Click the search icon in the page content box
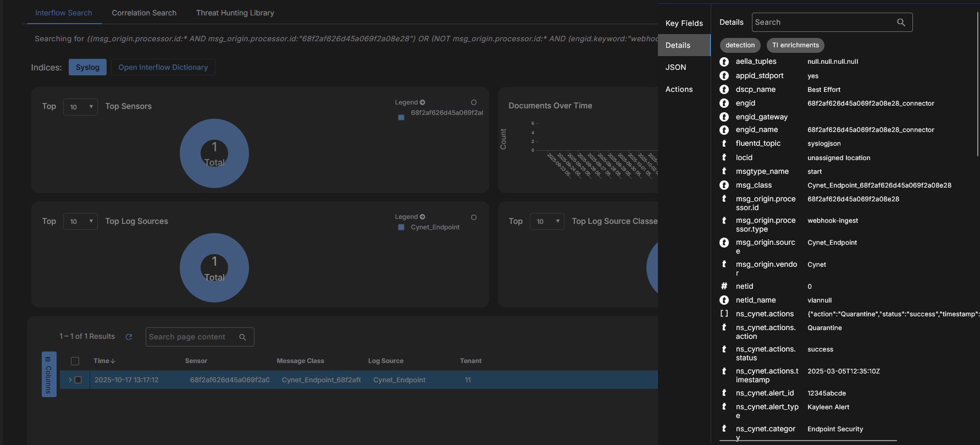Image resolution: width=980 pixels, height=445 pixels. 242,337
